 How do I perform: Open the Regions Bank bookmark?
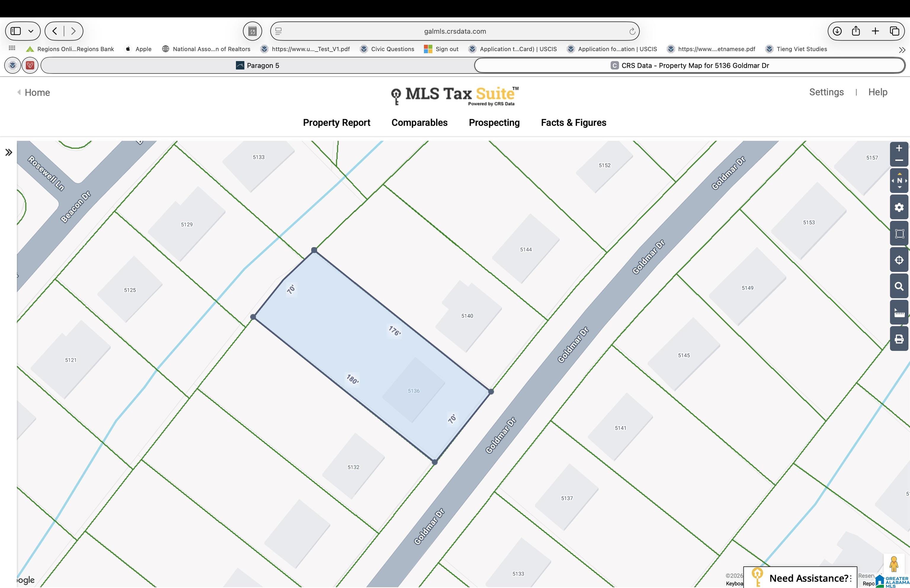70,49
